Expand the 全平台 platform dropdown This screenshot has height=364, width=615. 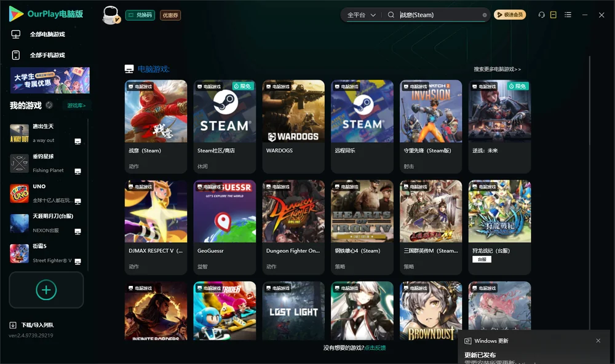coord(361,15)
